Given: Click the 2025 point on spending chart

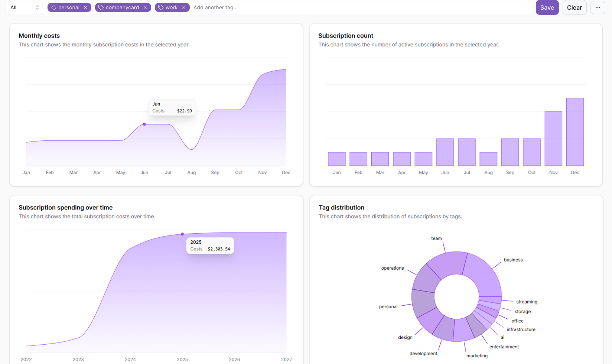Looking at the screenshot, I should pos(182,234).
